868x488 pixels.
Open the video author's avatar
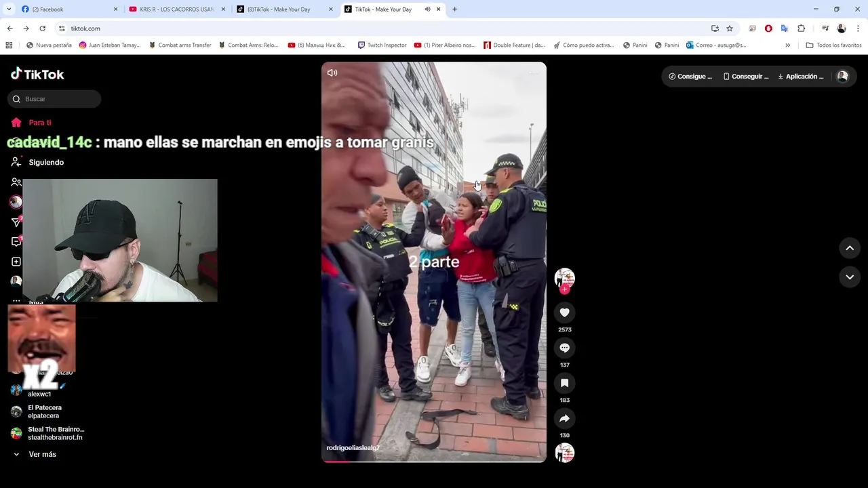click(x=564, y=278)
